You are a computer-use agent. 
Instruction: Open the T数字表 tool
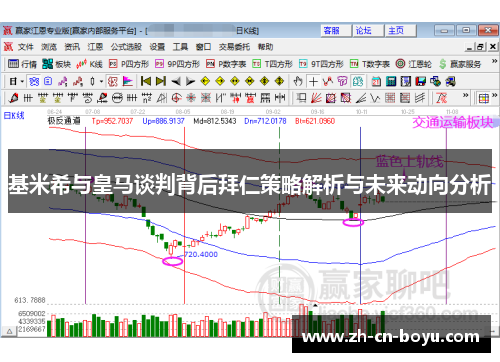[370, 64]
